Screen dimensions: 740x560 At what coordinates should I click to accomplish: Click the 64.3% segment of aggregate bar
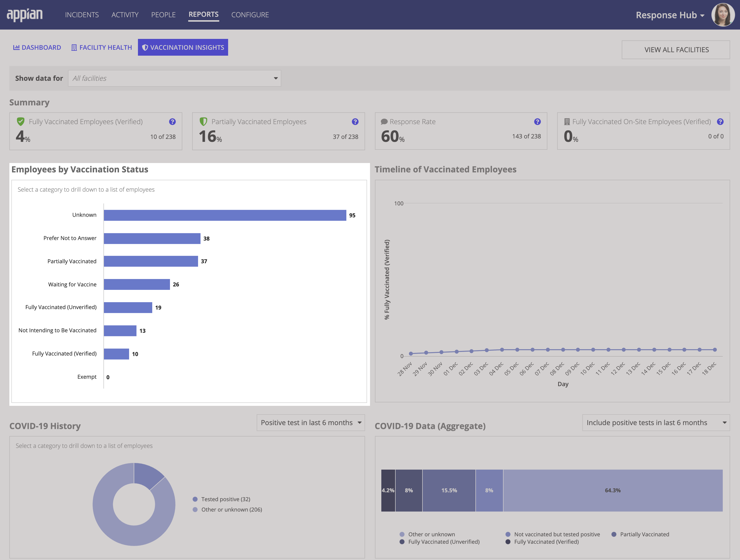(x=613, y=490)
